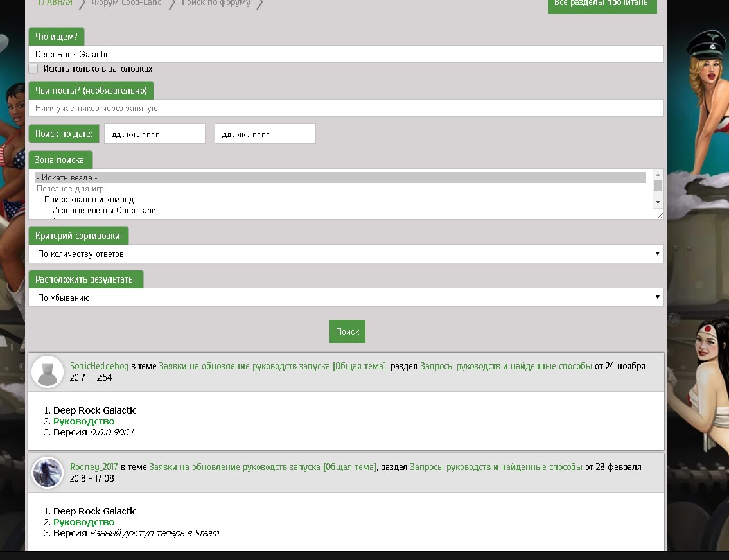Focus the usernames field 'Ники участников через запятую'
This screenshot has width=729, height=560.
tap(346, 108)
